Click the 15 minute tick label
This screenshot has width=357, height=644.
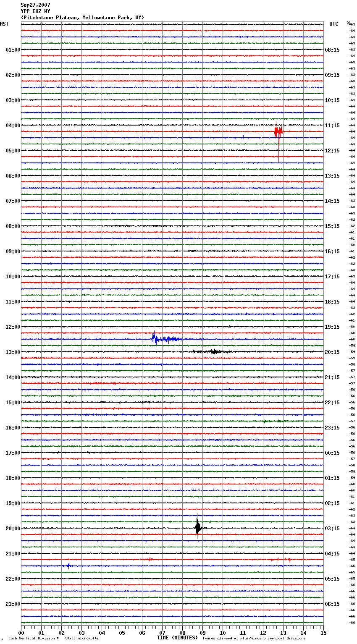click(x=323, y=633)
